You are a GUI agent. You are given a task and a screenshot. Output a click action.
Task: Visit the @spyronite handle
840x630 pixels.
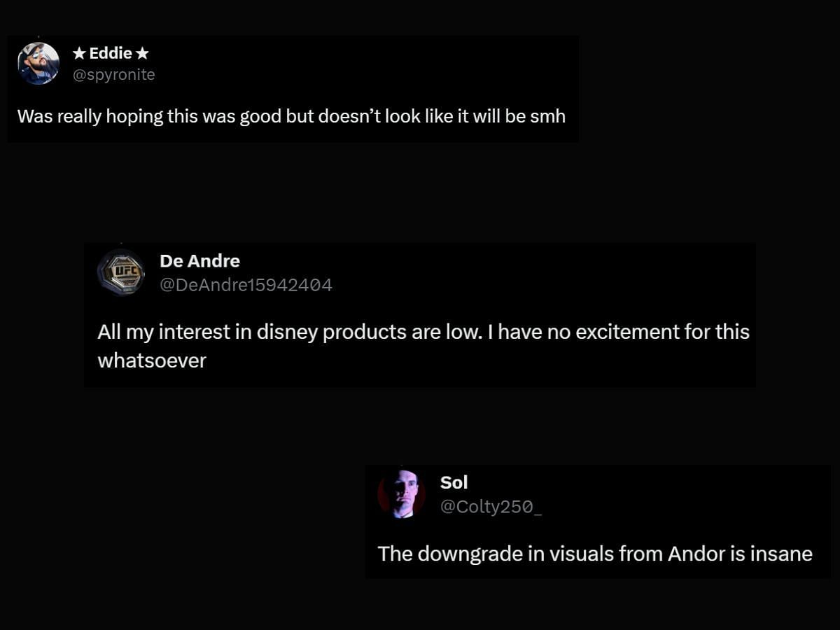[114, 74]
